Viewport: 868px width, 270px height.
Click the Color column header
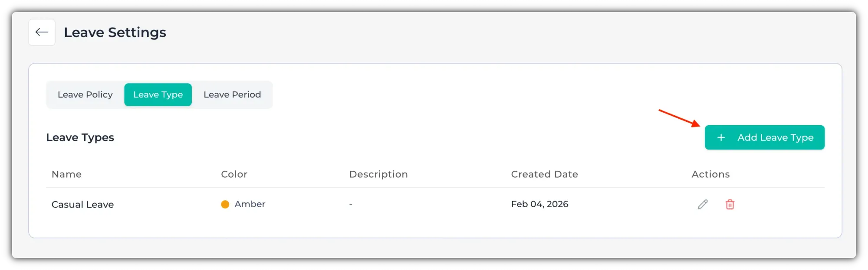pos(234,174)
